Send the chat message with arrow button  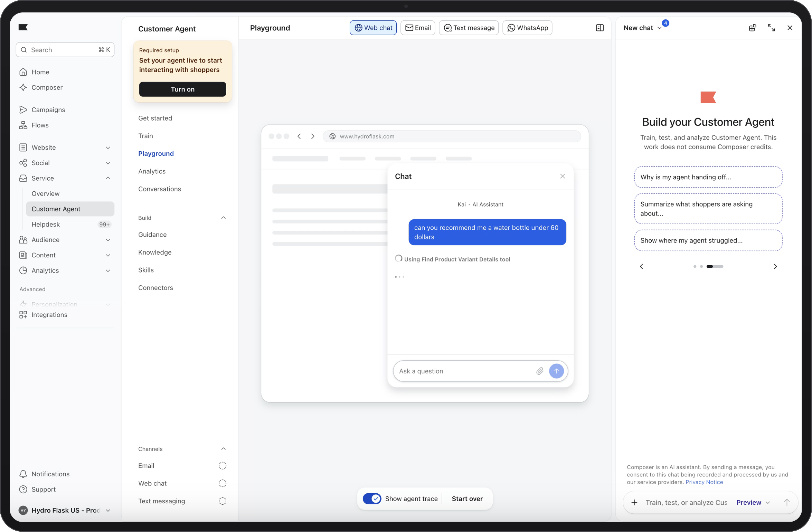pyautogui.click(x=556, y=371)
